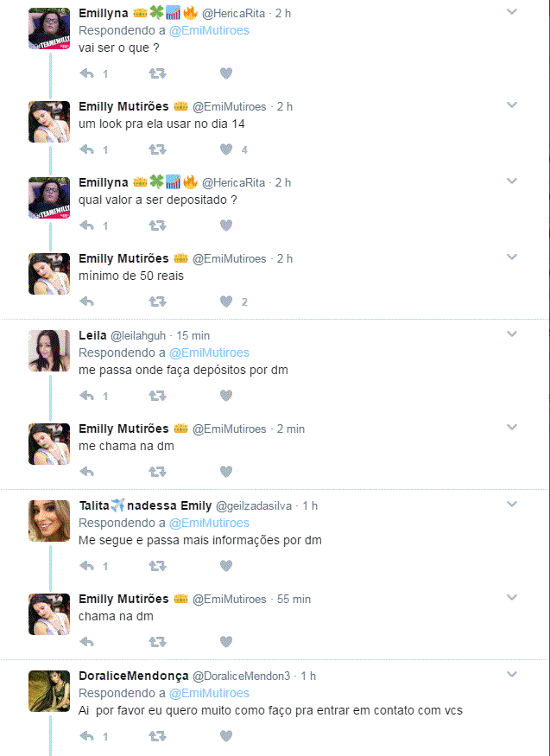Reply to Talita's "Me segue" tweet

point(86,566)
